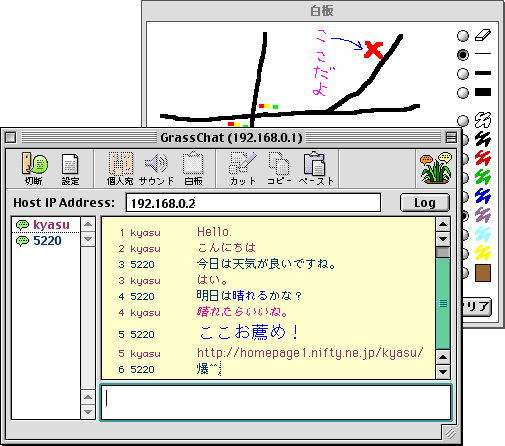Pick the yellow scribble color in whiteboard

pos(483,253)
